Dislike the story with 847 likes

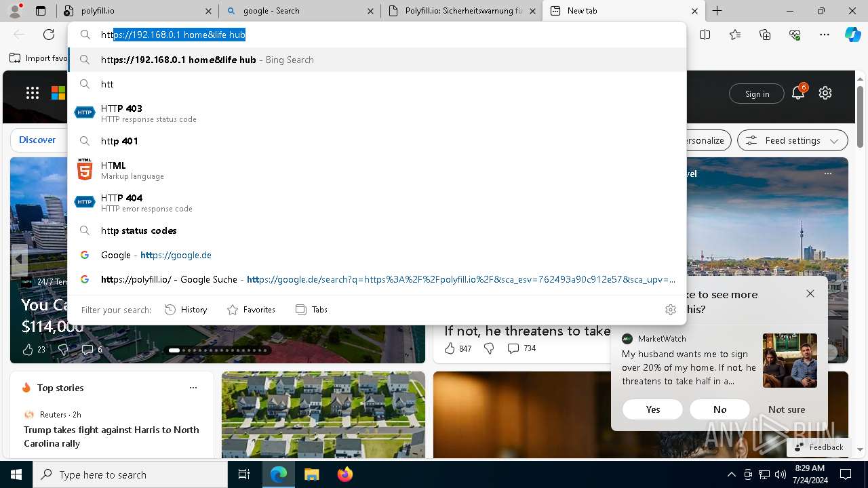(x=489, y=348)
